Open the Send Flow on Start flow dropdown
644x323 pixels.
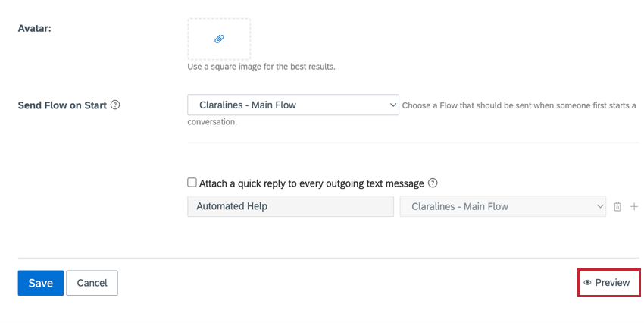293,105
